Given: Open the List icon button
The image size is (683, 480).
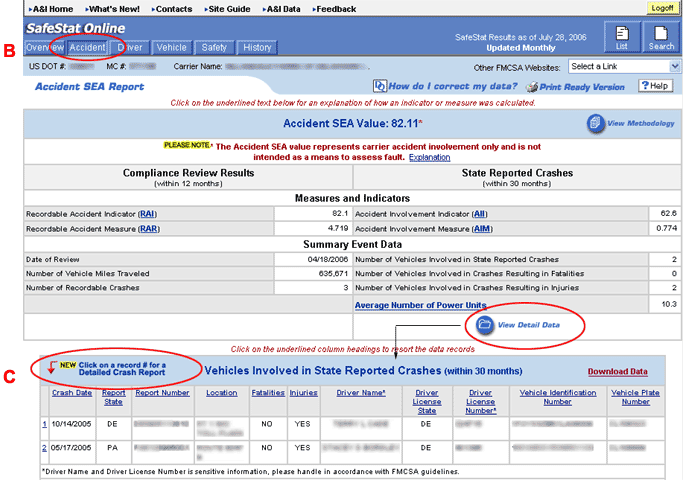Looking at the screenshot, I should coord(622,37).
